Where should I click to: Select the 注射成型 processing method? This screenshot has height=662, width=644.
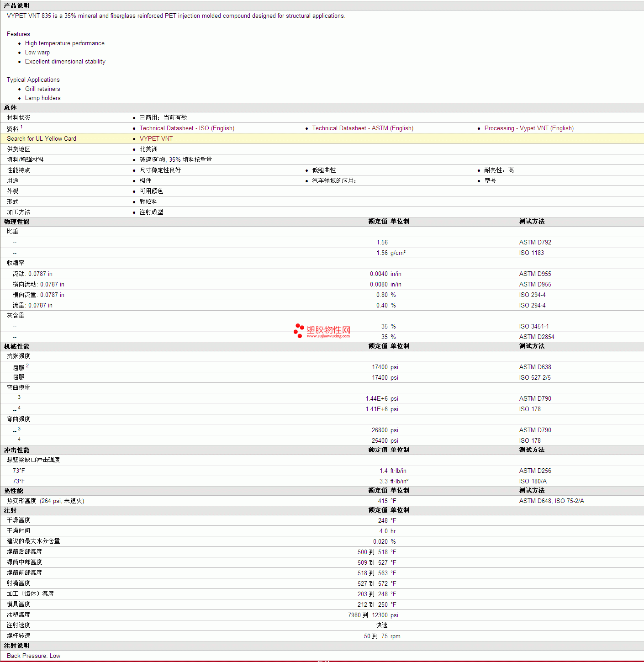pyautogui.click(x=151, y=212)
